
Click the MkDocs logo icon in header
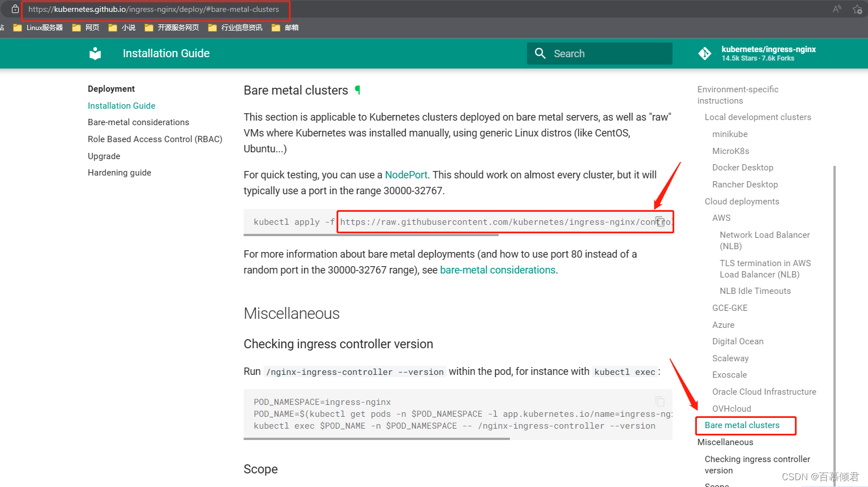point(95,53)
